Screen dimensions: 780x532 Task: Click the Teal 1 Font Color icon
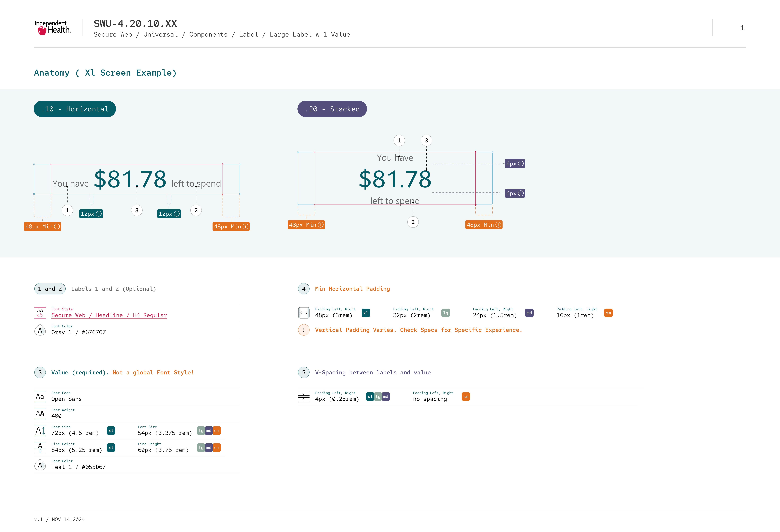point(40,465)
